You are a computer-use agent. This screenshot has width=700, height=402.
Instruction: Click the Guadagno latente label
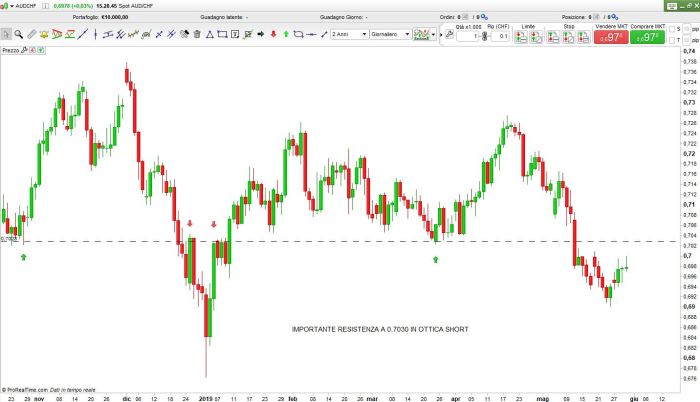click(x=221, y=17)
